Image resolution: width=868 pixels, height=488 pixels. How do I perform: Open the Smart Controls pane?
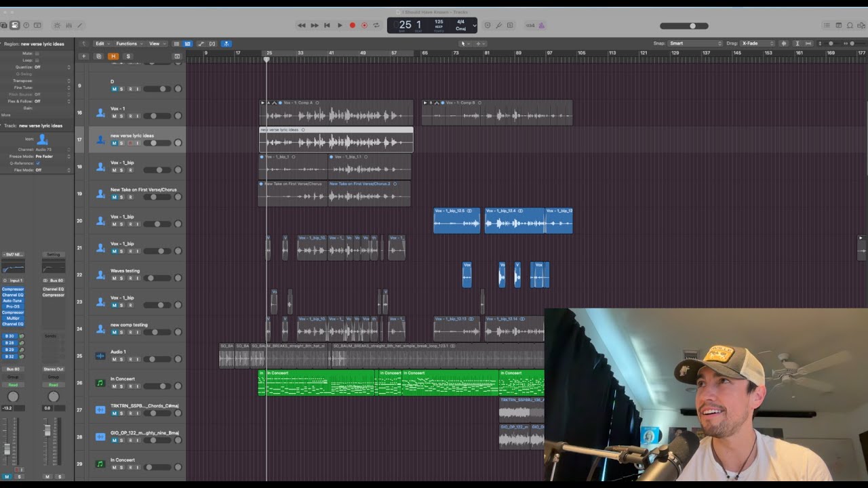pos(56,25)
